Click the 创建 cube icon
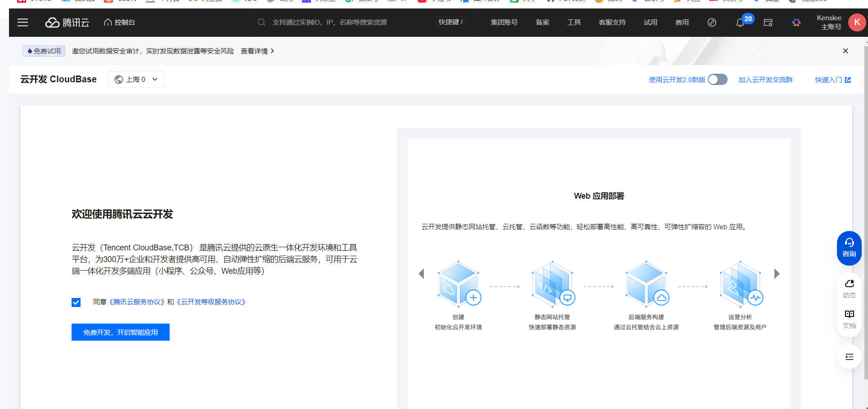Image resolution: width=868 pixels, height=409 pixels. coord(459,284)
